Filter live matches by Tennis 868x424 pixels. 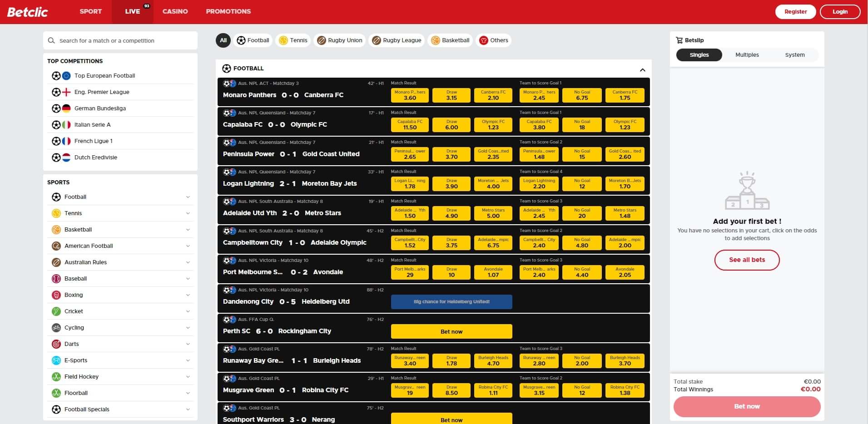coord(293,40)
